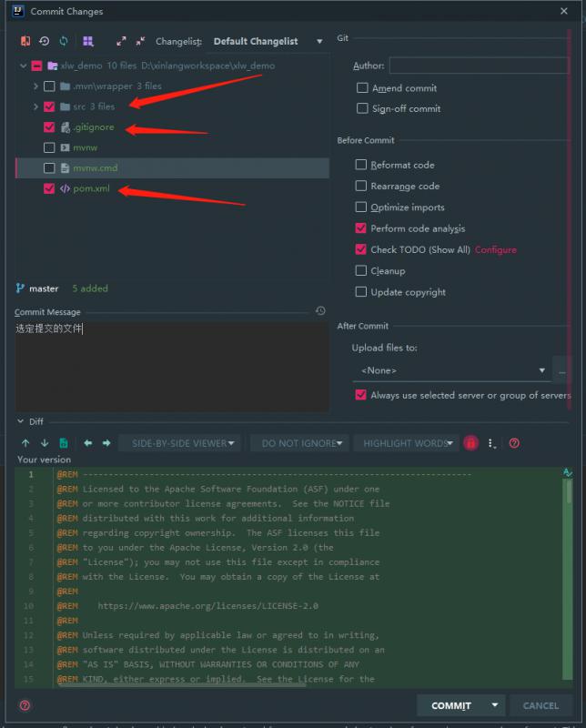586x728 pixels.
Task: Open the Default Changelist dropdown
Action: coord(268,41)
